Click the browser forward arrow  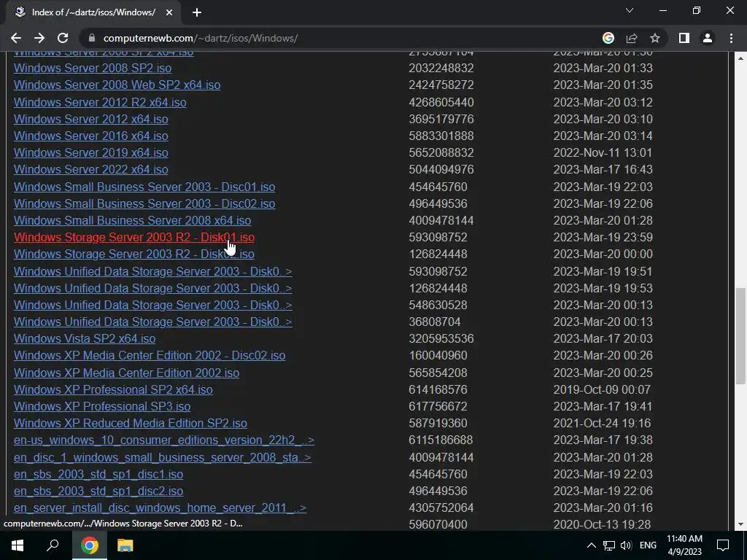[x=39, y=38]
